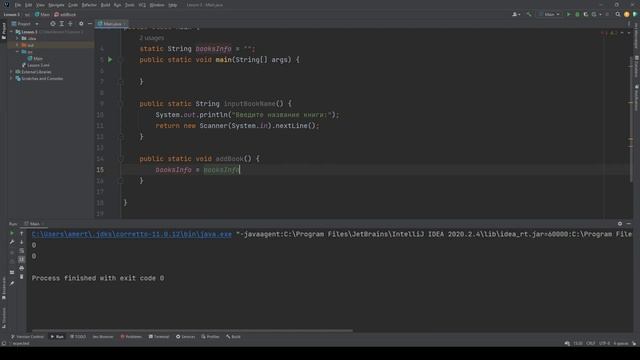Screen dimensions: 640x360
Task: Print the Run console output
Action: (22, 268)
